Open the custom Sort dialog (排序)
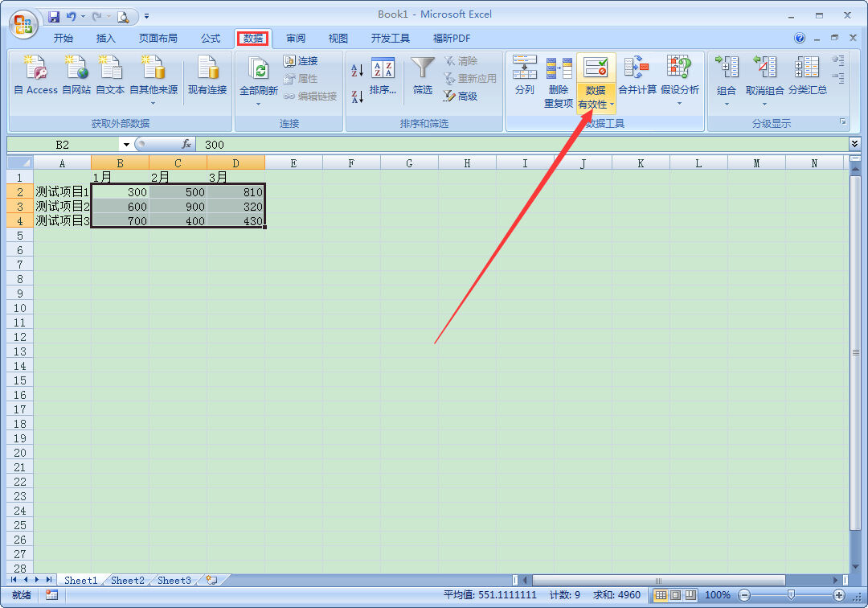The width and height of the screenshot is (868, 608). [383, 76]
